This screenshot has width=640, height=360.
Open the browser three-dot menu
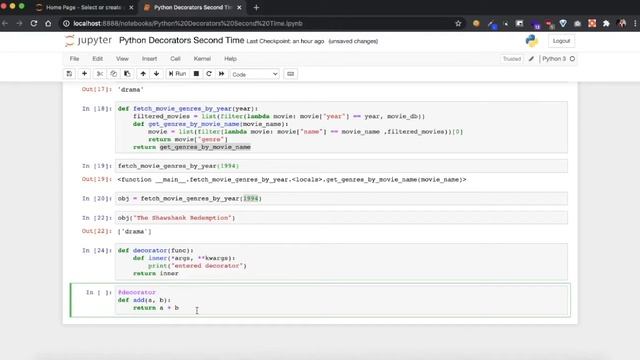635,24
